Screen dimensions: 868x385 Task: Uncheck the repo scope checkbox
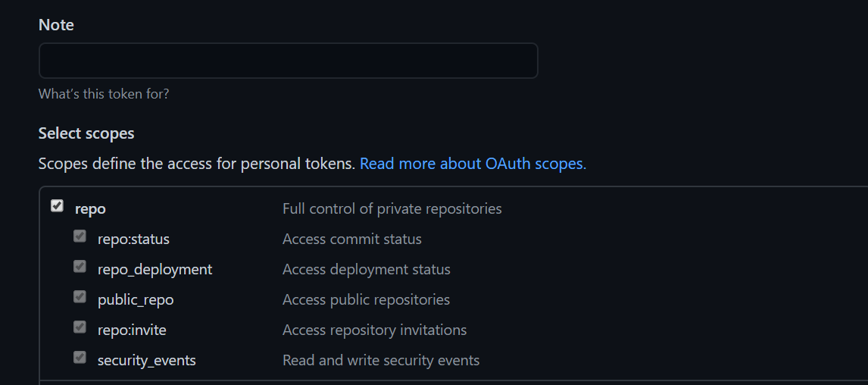click(x=57, y=206)
